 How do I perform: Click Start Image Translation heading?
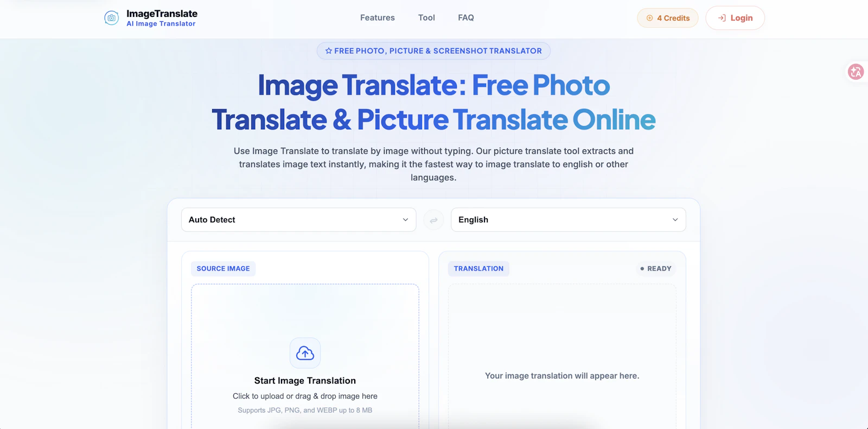305,381
